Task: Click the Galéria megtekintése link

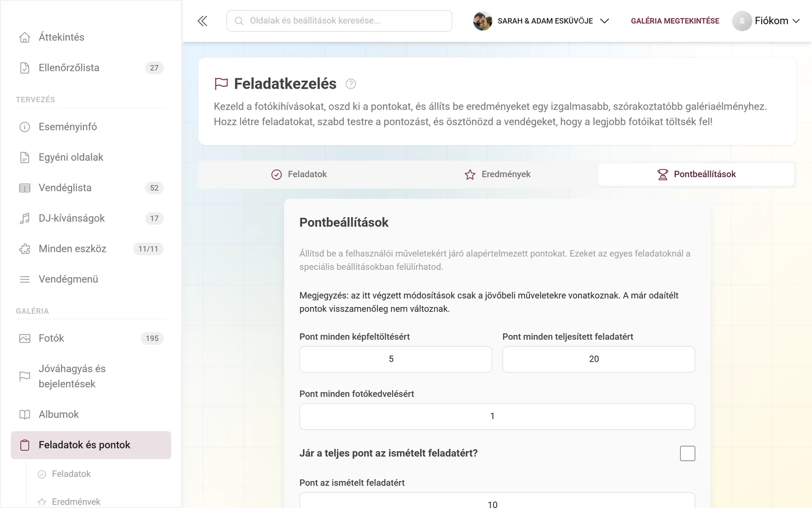Action: coord(675,21)
